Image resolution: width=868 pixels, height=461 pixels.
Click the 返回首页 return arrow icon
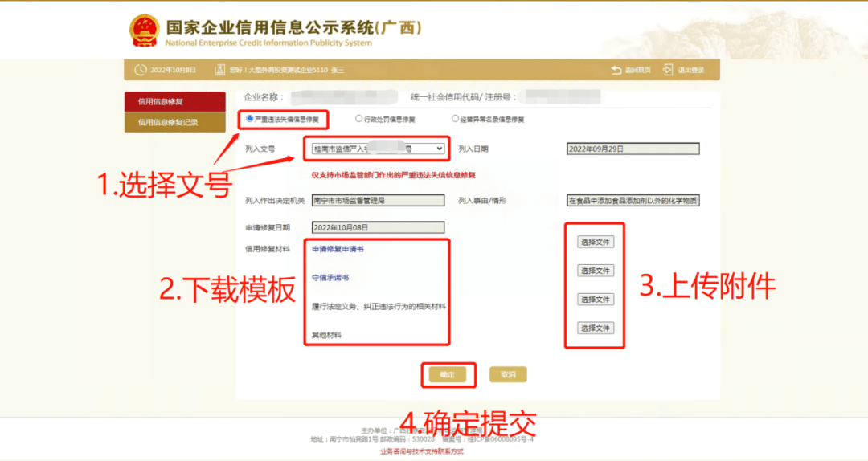click(616, 70)
